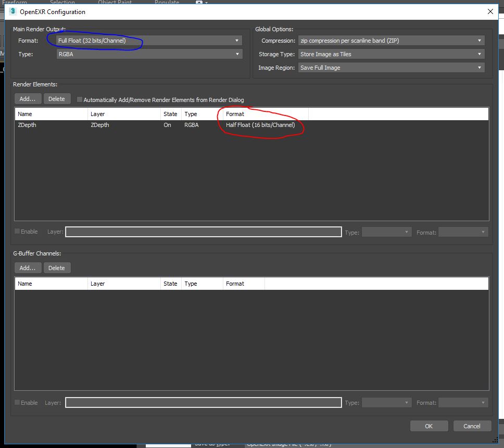The width and height of the screenshot is (504, 448).
Task: Click the Format column header
Action: pyautogui.click(x=235, y=113)
